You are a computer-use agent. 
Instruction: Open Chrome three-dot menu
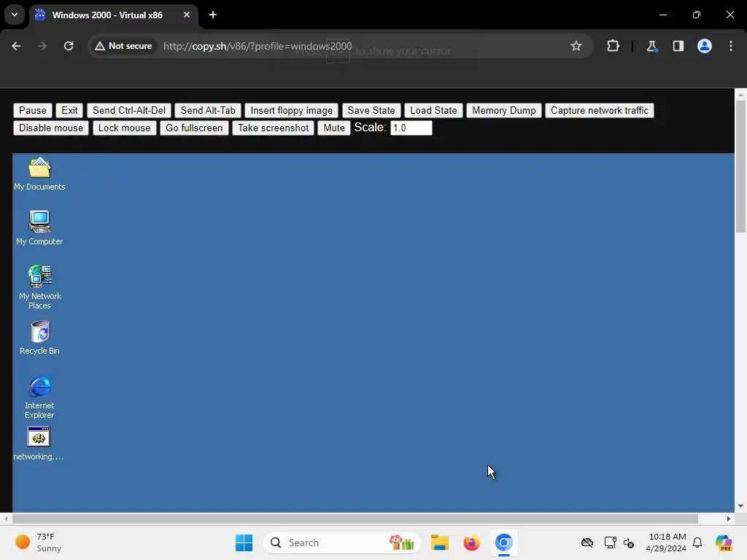731,46
